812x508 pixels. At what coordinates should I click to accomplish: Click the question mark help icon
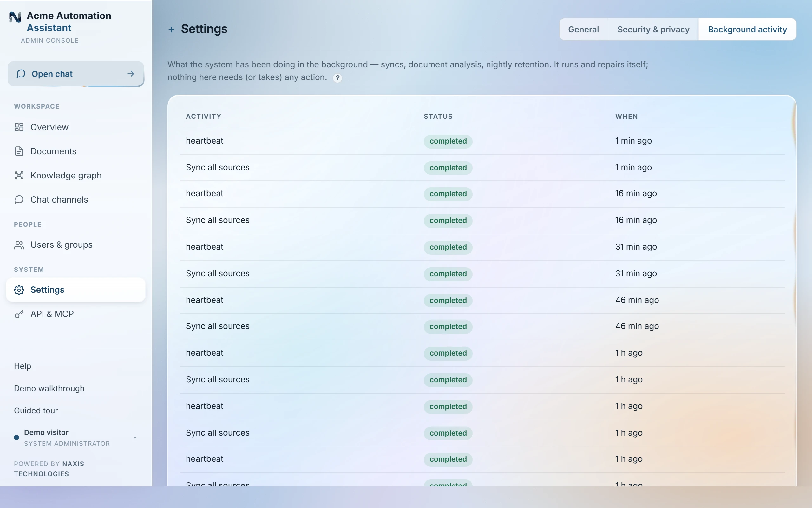point(337,78)
